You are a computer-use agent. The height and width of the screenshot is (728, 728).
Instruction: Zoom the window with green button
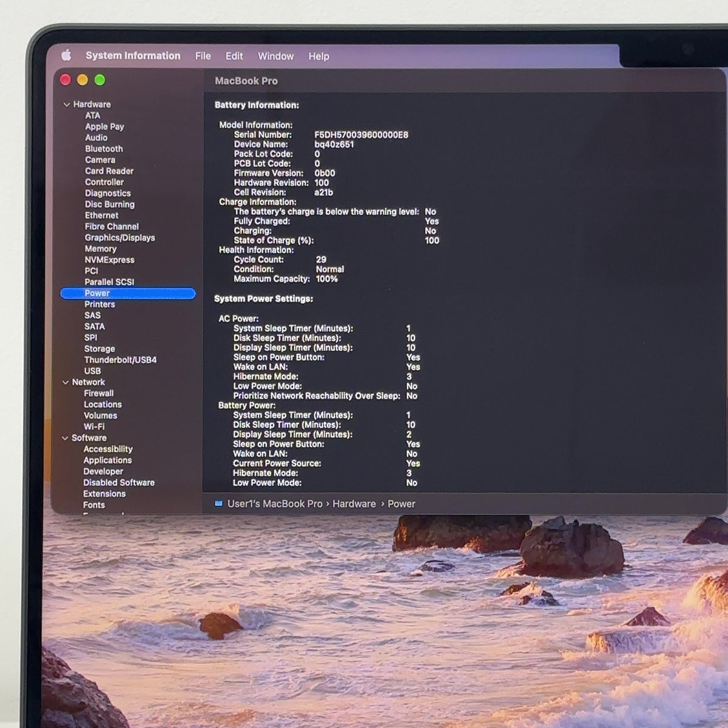coord(99,80)
